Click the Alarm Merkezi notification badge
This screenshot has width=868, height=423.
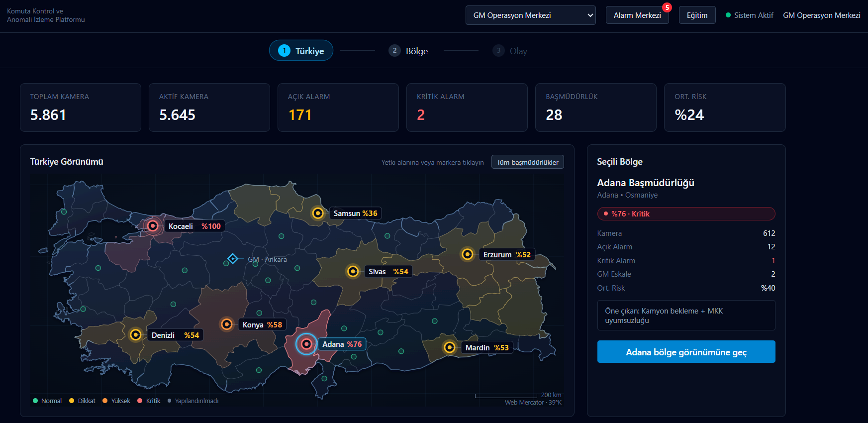tap(667, 7)
